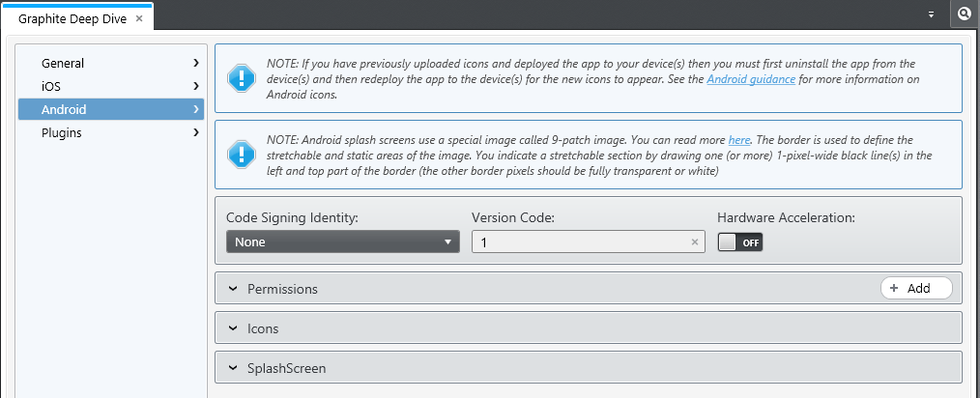Viewport: 980px width, 398px height.
Task: Click the Add permission button
Action: (916, 288)
